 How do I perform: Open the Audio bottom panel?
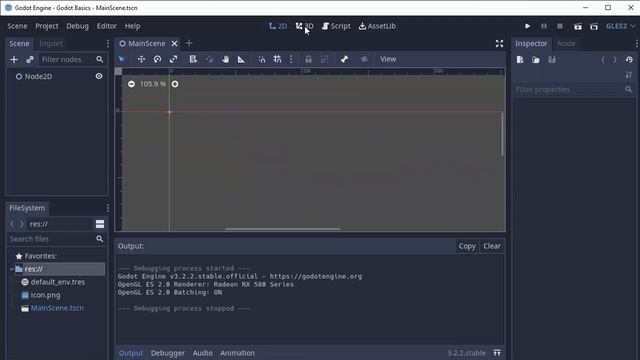(x=202, y=353)
